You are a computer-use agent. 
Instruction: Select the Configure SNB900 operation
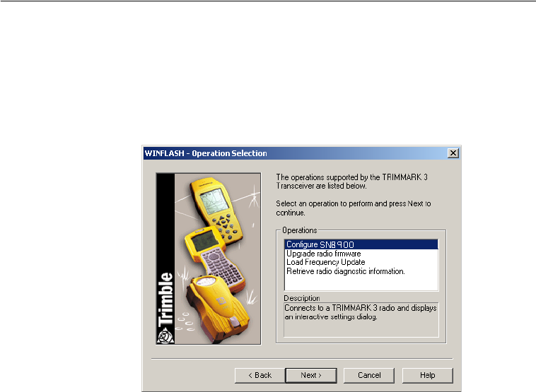point(361,244)
